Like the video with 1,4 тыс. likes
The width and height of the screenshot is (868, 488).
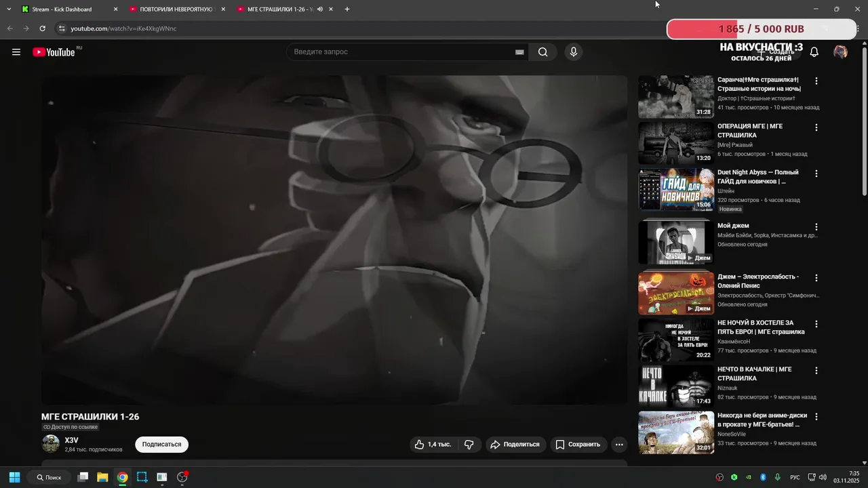433,445
